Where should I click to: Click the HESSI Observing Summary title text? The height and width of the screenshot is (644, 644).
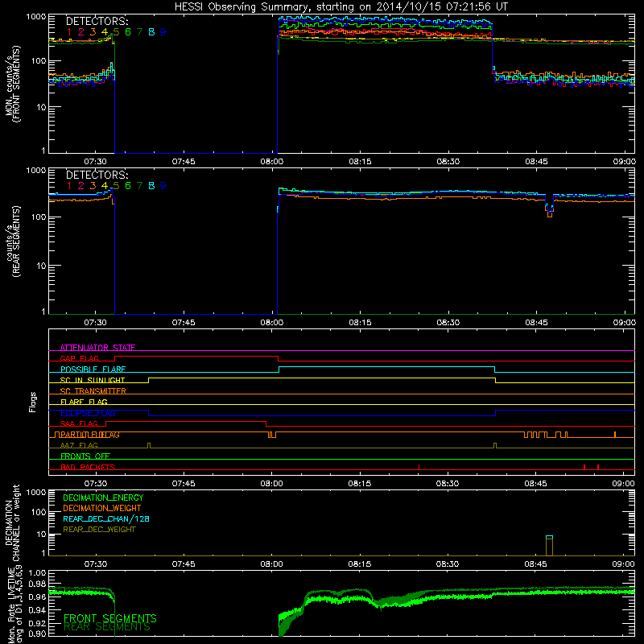pos(341,7)
